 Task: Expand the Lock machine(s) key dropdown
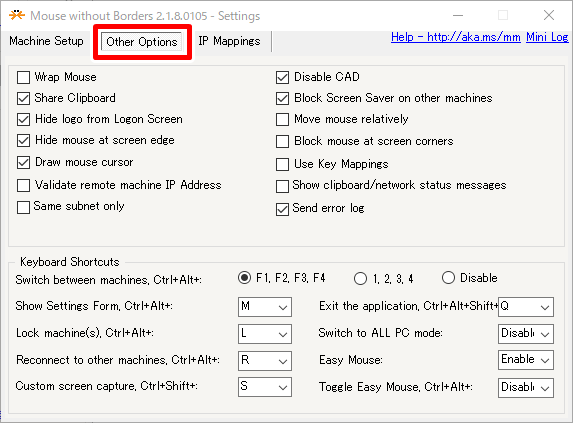pos(265,334)
